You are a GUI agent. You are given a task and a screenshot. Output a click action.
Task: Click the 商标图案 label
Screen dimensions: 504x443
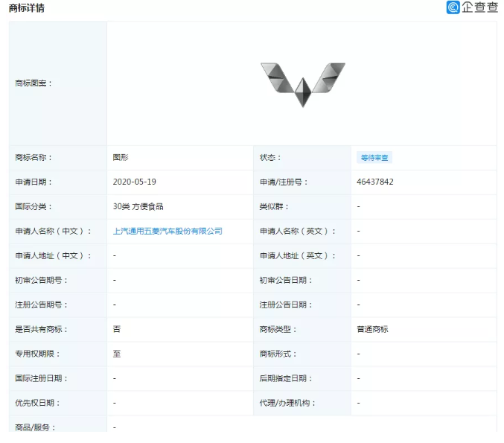tap(34, 83)
